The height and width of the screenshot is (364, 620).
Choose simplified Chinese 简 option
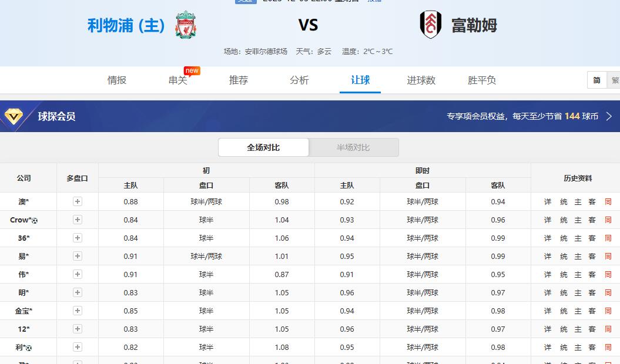click(596, 80)
